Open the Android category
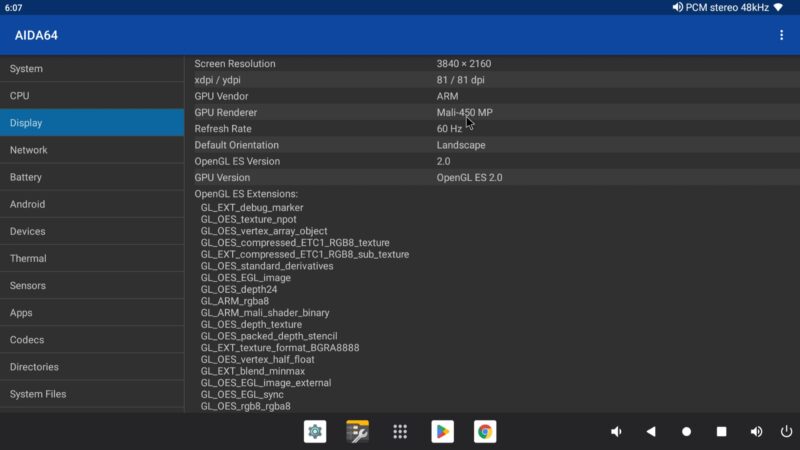This screenshot has width=800, height=450. coord(92,204)
